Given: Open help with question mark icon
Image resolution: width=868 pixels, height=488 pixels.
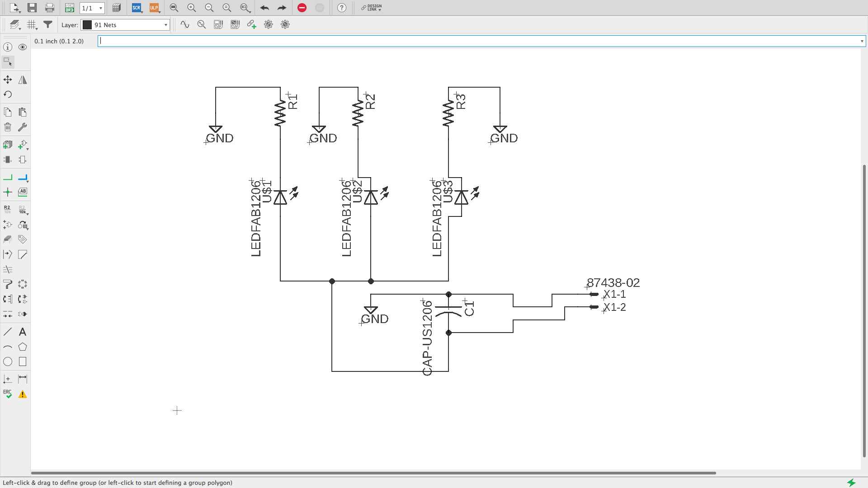Looking at the screenshot, I should (x=342, y=8).
